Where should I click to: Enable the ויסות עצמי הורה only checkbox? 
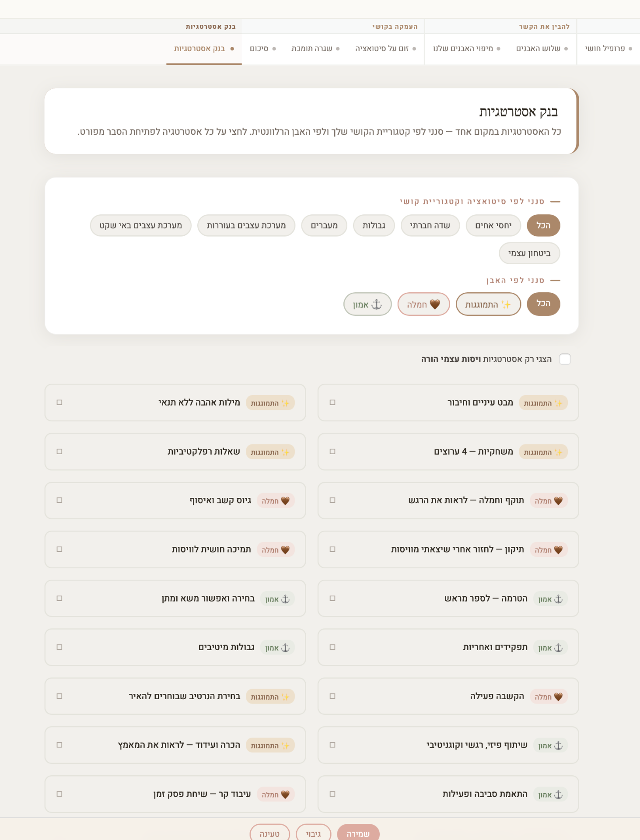[x=565, y=359]
